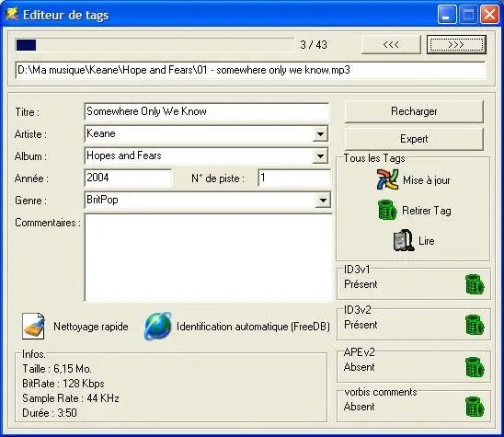The image size is (504, 437).
Task: Click the APEv2 green bin icon
Action: point(475,367)
